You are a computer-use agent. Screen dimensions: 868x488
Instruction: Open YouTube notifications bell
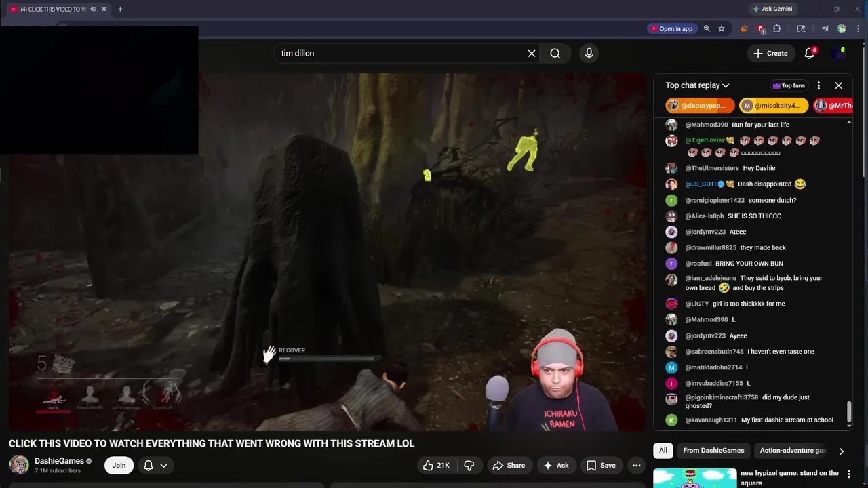coord(810,53)
